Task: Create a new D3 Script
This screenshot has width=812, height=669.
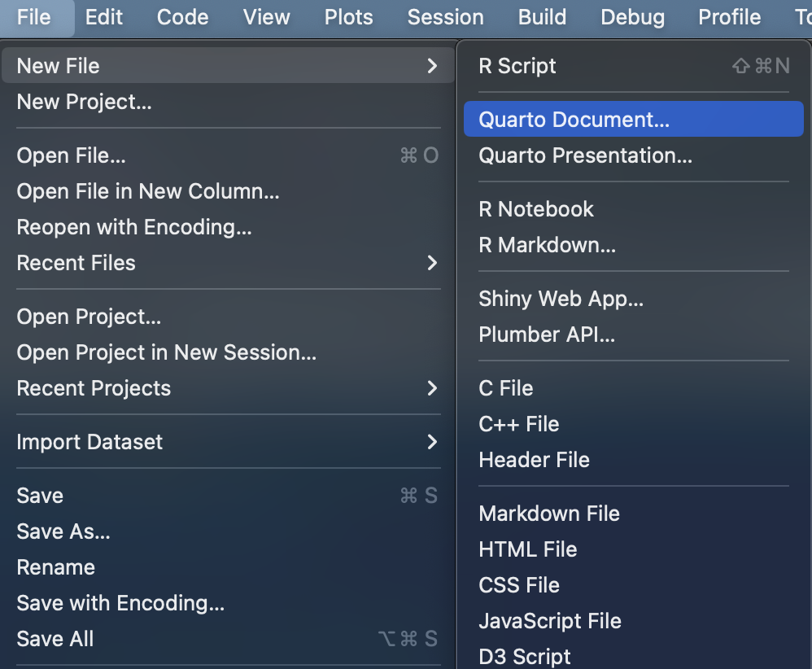Action: [x=525, y=656]
